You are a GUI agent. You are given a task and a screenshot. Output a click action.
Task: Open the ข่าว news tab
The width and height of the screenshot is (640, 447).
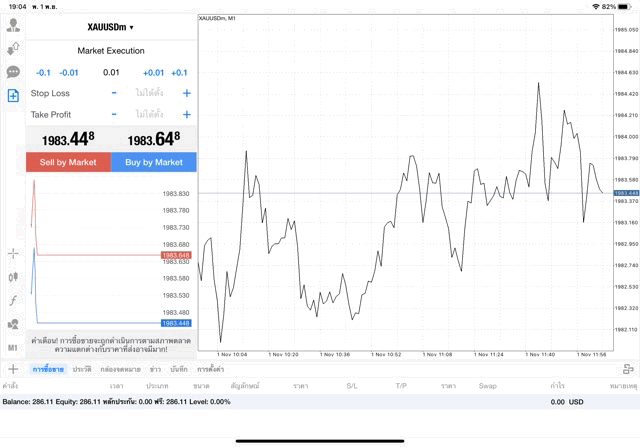coord(155,369)
